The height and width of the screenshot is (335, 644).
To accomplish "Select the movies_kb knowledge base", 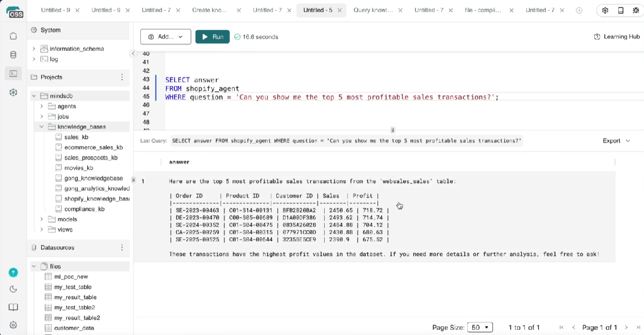I will coord(78,168).
